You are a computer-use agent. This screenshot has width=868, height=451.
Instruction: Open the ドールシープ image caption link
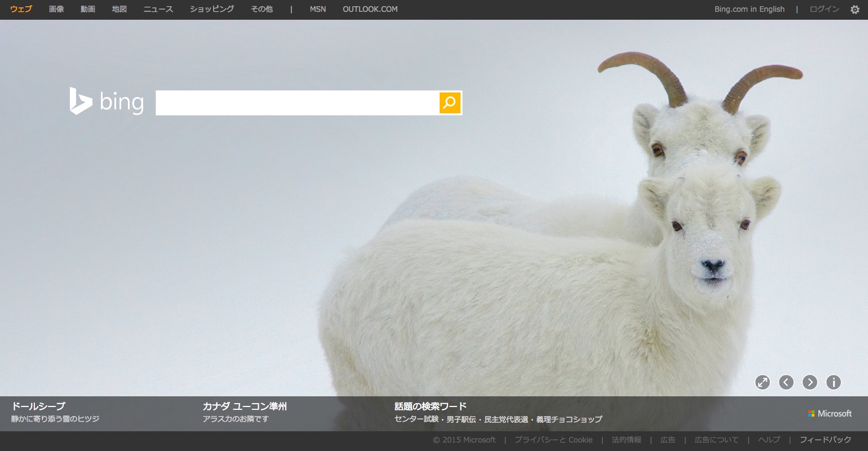(x=38, y=406)
